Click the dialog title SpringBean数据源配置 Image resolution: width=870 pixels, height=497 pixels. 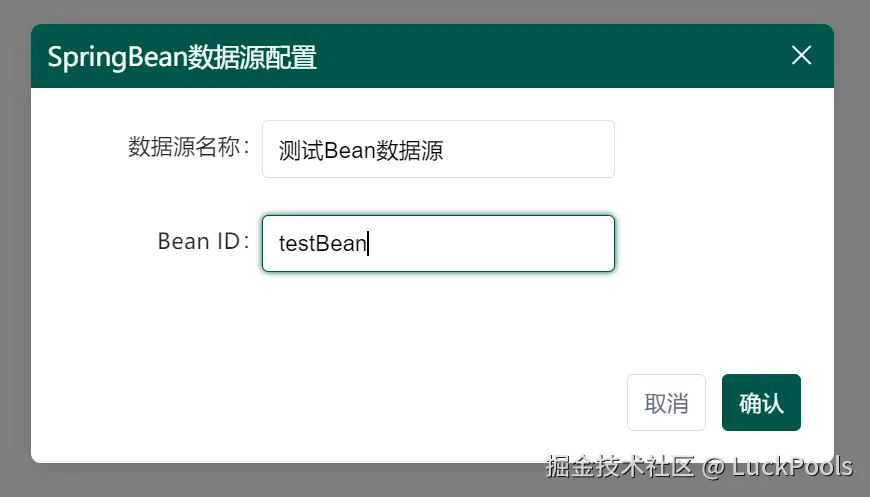(182, 58)
